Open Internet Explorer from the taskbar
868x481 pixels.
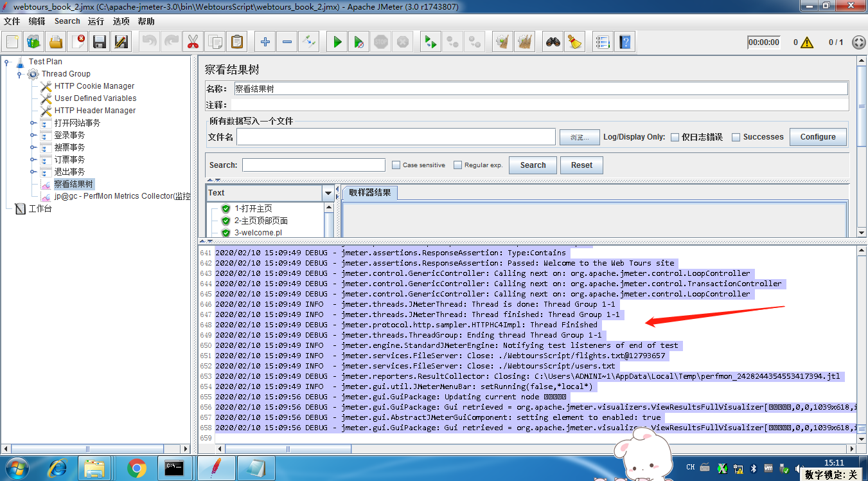[57, 468]
